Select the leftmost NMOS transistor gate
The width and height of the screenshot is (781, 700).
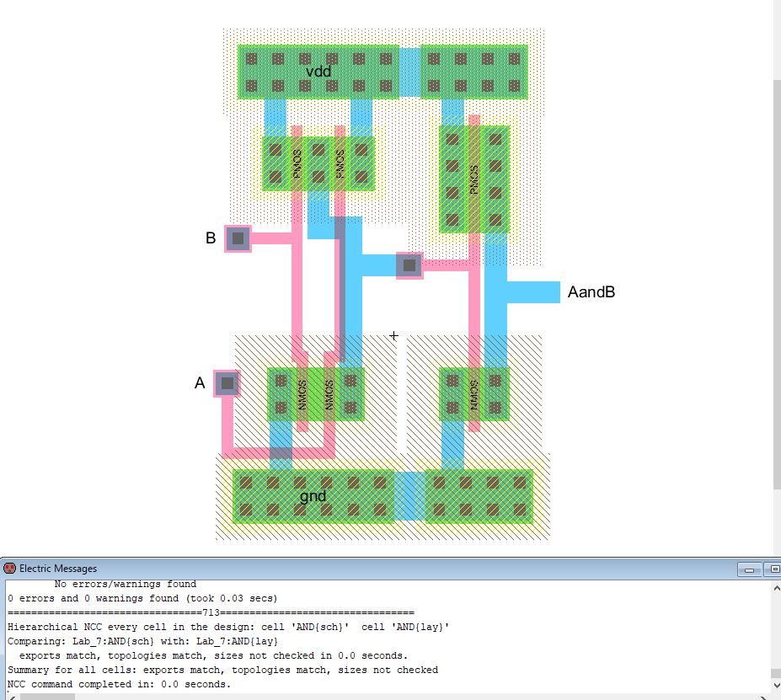point(302,394)
